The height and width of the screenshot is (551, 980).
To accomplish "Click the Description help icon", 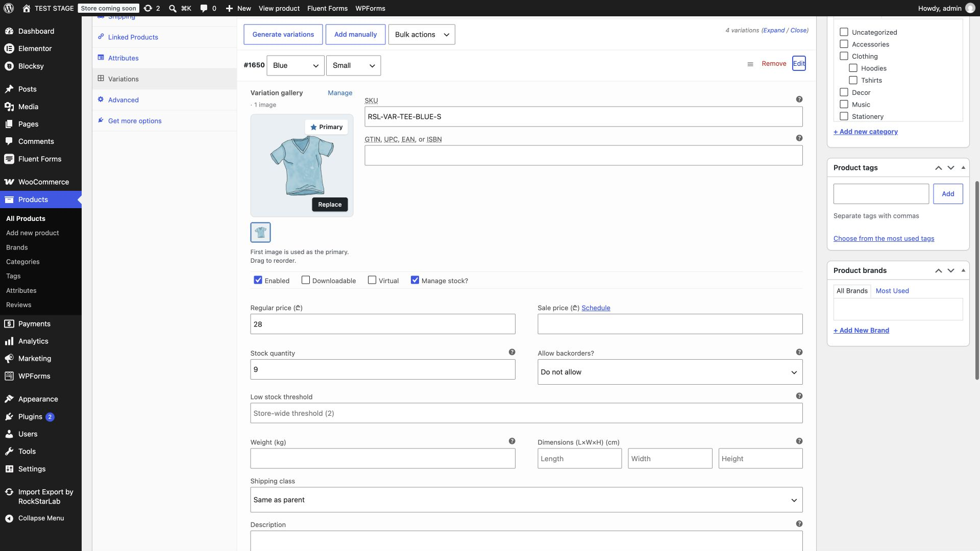I will [x=799, y=524].
